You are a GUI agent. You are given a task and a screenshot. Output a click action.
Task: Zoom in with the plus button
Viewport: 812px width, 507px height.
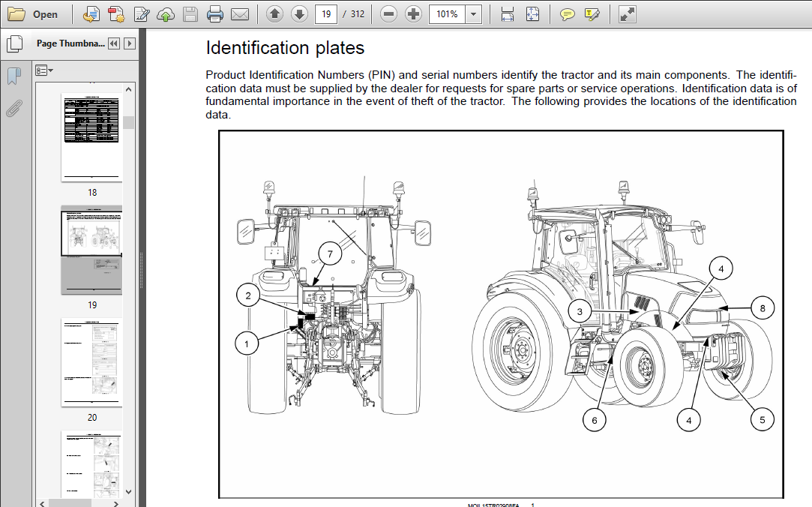[x=413, y=14]
